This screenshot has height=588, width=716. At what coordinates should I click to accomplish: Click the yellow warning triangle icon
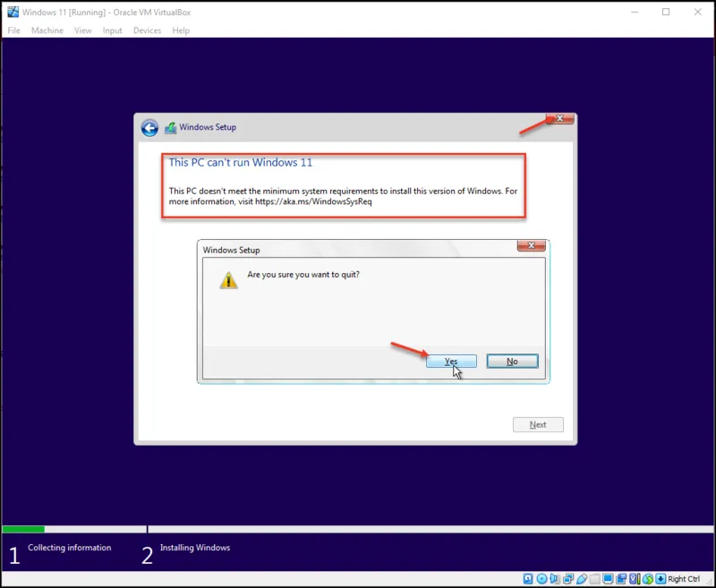(x=228, y=280)
